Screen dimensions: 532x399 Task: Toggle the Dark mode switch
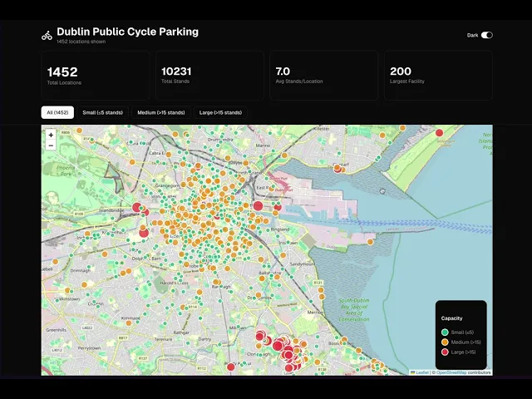pyautogui.click(x=487, y=35)
